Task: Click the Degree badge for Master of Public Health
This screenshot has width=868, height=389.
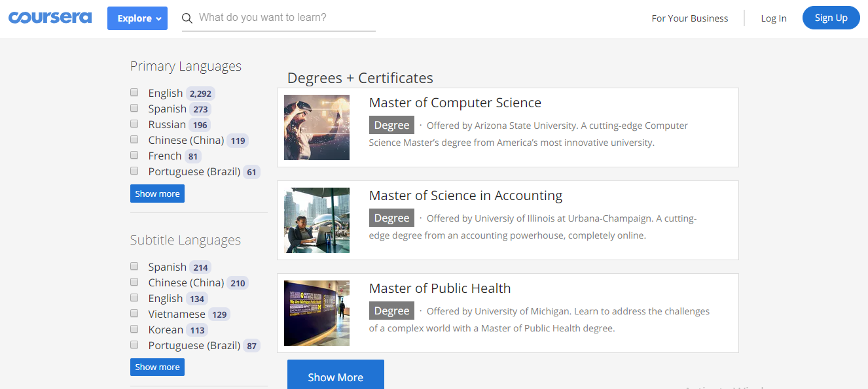Action: click(391, 311)
